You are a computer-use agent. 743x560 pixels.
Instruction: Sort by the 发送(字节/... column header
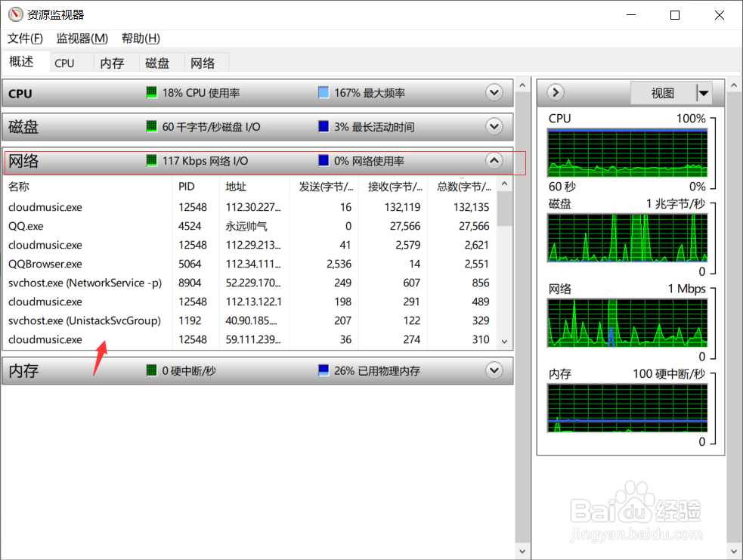[324, 187]
